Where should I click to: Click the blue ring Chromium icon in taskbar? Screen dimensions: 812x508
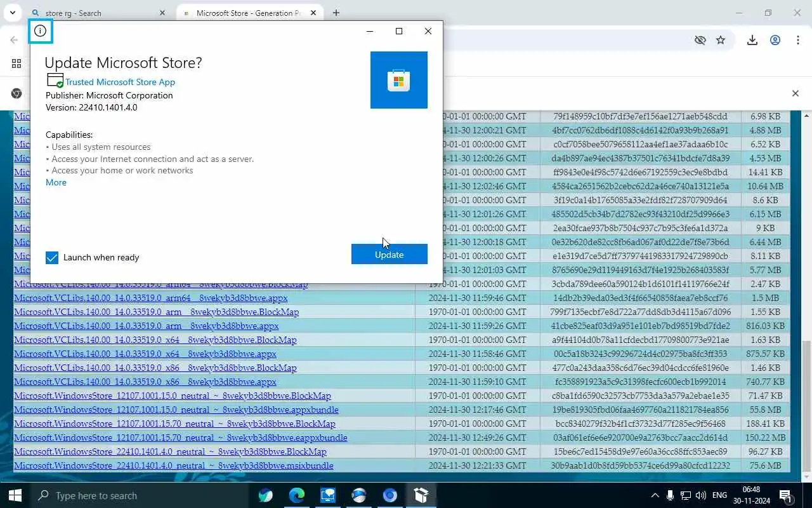tap(390, 495)
